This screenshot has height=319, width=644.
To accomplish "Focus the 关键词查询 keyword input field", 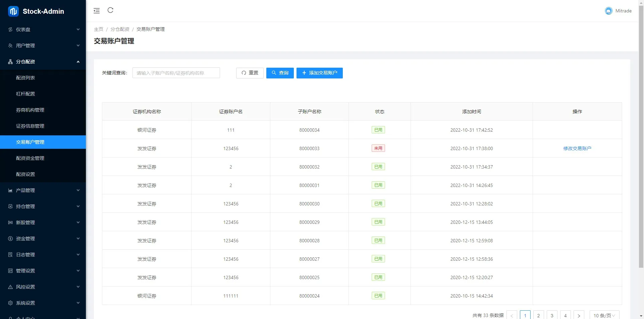I will [x=176, y=73].
